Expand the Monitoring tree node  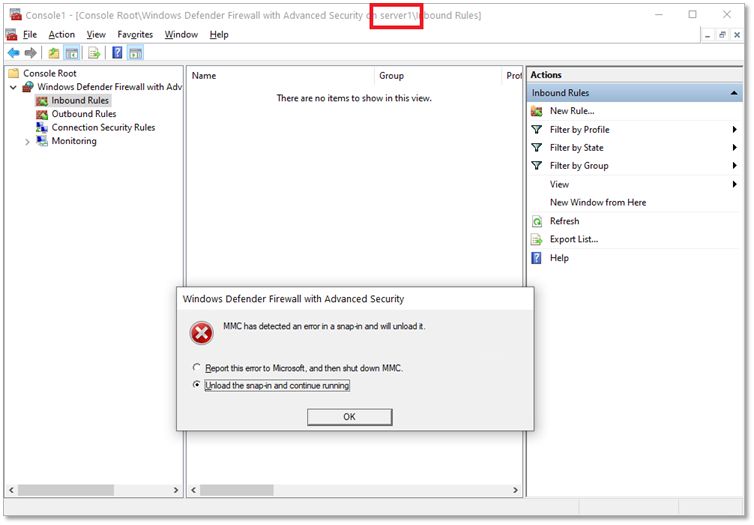coord(27,142)
